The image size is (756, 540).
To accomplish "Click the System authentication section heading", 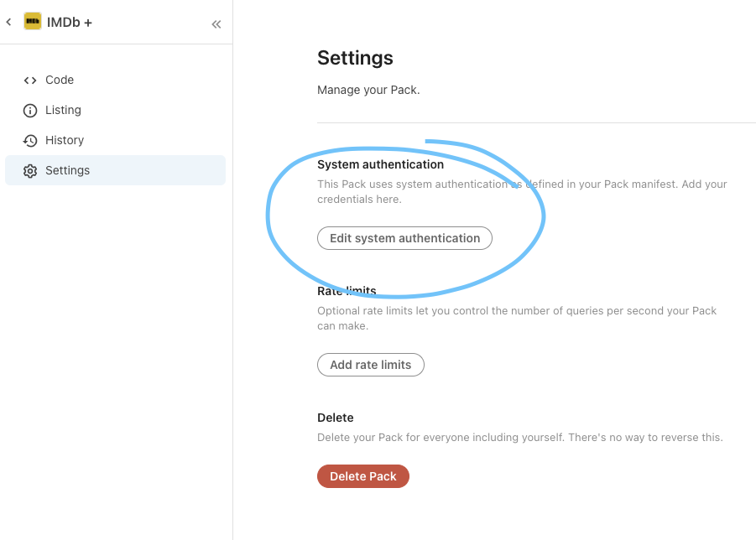I will point(380,165).
